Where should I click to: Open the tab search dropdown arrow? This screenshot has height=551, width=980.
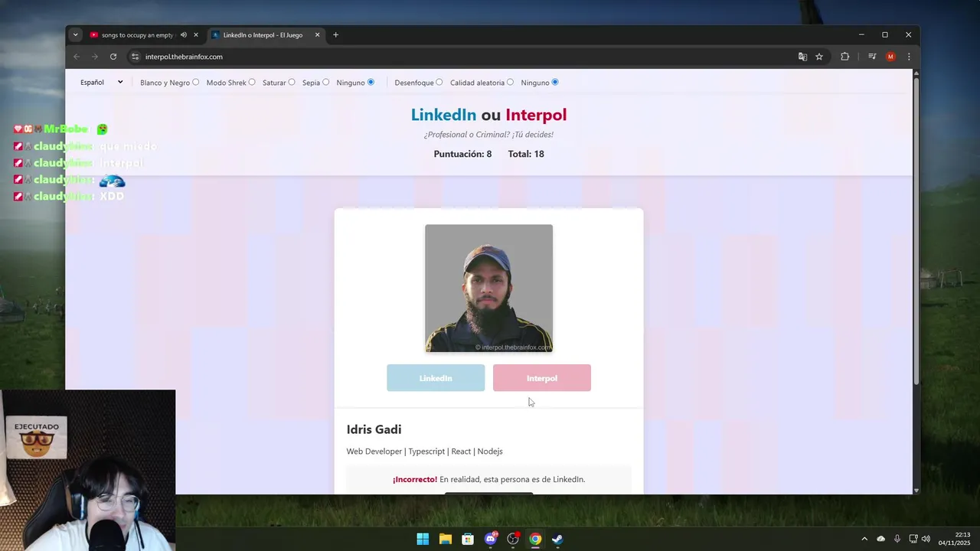[x=75, y=34]
